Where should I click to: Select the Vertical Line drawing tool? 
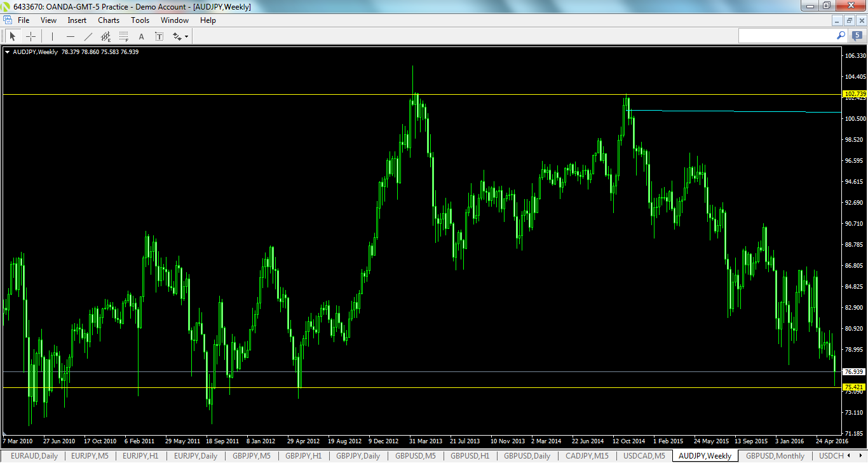(x=51, y=36)
